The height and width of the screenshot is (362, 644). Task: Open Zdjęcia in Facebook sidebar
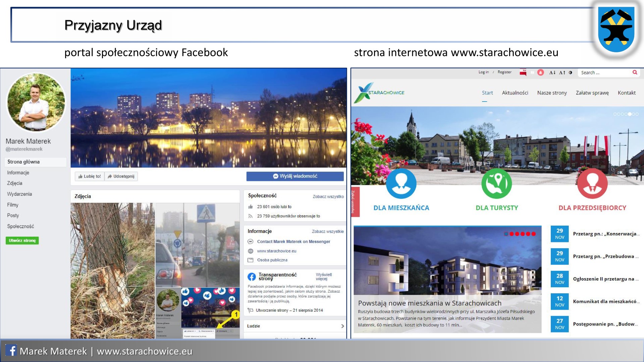(x=15, y=183)
